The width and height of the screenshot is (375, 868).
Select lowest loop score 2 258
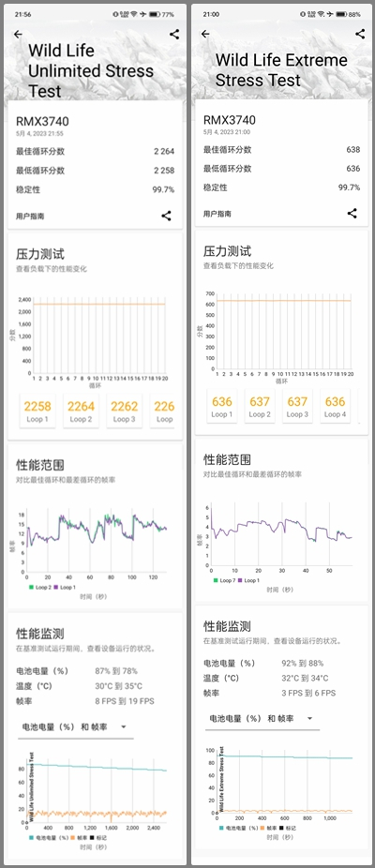pos(164,171)
